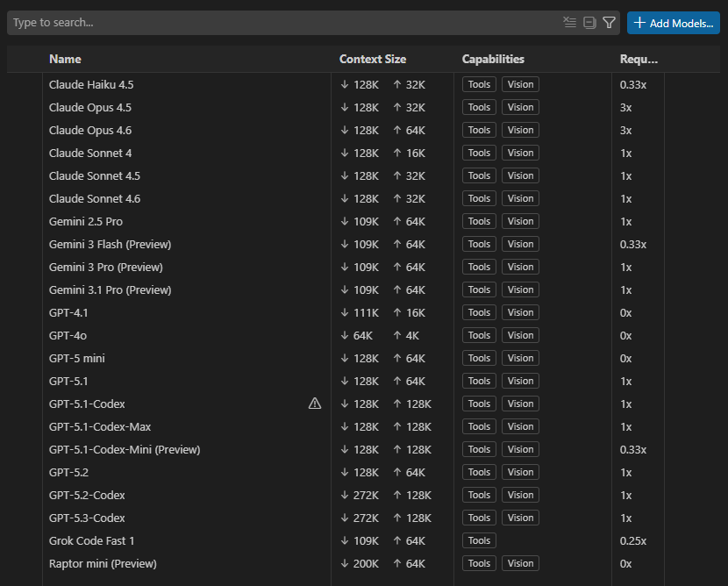This screenshot has width=728, height=586.
Task: Click the Vision badge for Claude Haiku 4.5
Action: coord(520,84)
